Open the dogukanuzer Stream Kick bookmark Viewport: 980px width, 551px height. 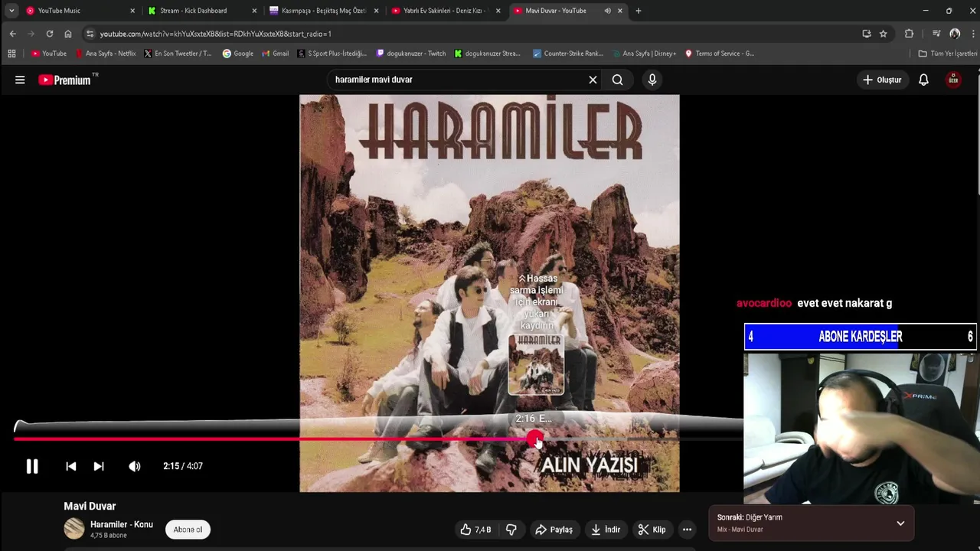point(487,54)
